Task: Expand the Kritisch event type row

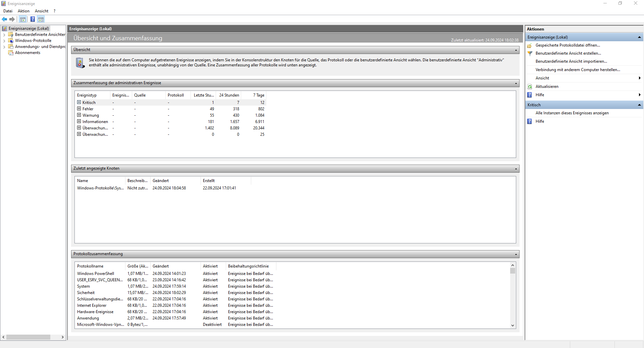Action: tap(79, 102)
